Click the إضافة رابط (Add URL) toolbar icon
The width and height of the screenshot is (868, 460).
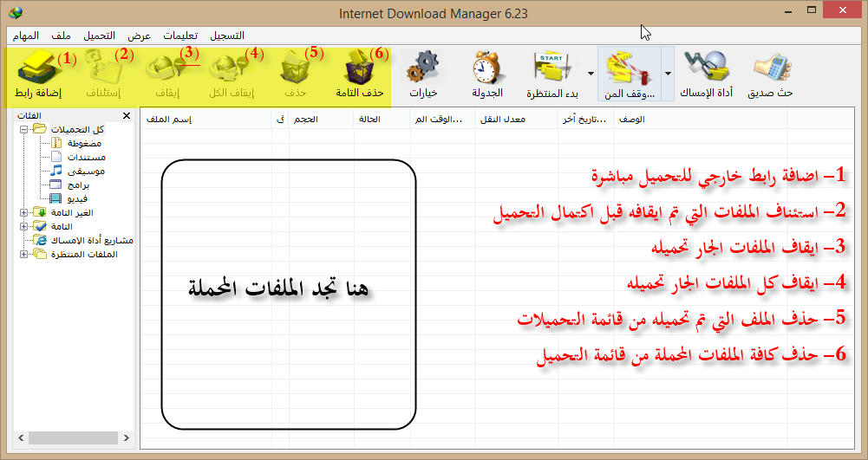tap(37, 68)
